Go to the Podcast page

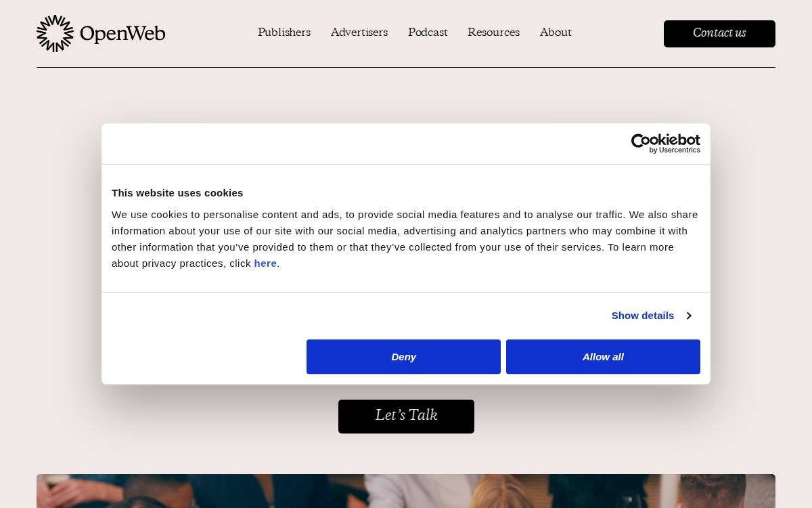[x=428, y=33]
